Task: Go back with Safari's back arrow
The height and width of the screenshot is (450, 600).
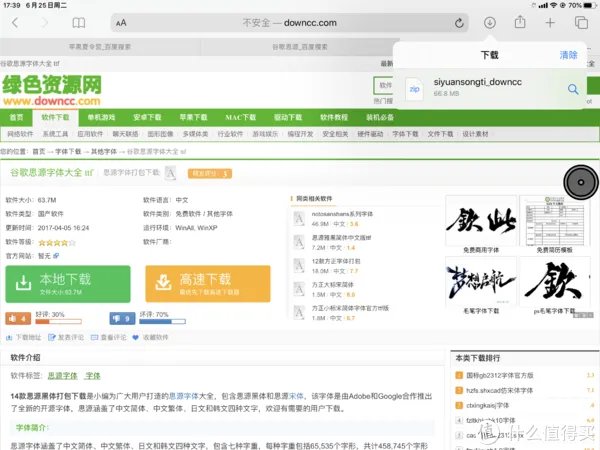Action: (15, 23)
